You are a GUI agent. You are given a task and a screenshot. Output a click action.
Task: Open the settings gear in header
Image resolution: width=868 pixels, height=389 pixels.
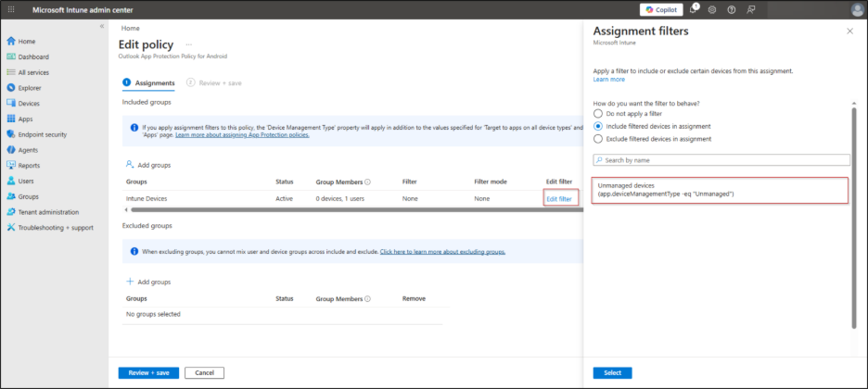click(712, 9)
